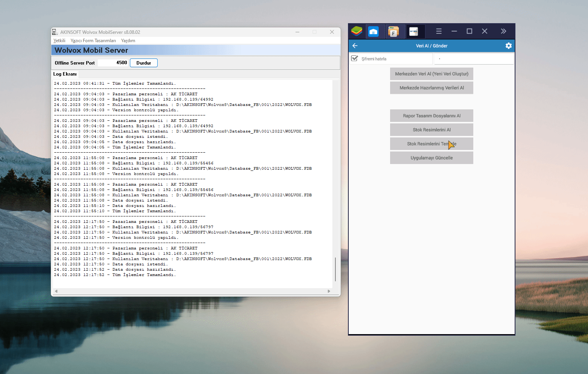The width and height of the screenshot is (588, 374).
Task: Close the Wolvox MobilServer window
Action: [x=332, y=32]
